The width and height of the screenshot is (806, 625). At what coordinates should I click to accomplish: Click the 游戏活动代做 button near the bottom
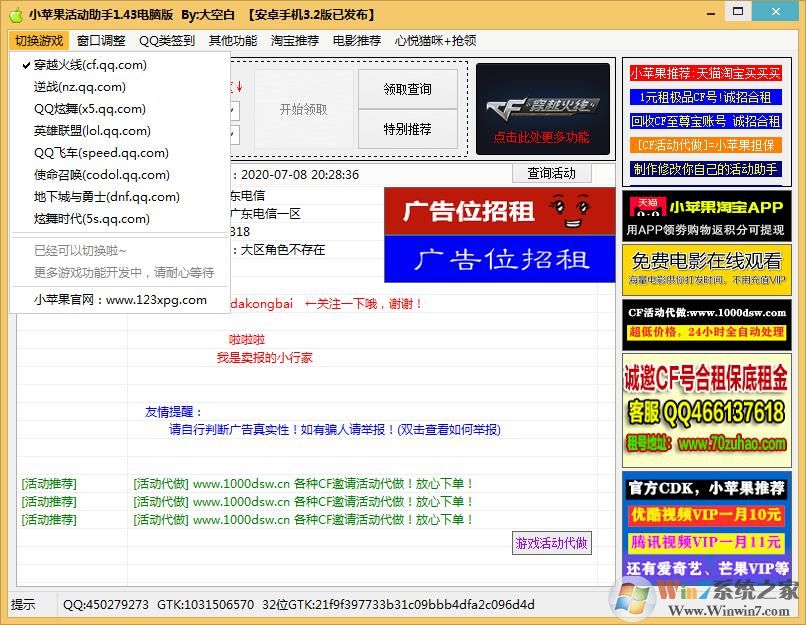551,543
